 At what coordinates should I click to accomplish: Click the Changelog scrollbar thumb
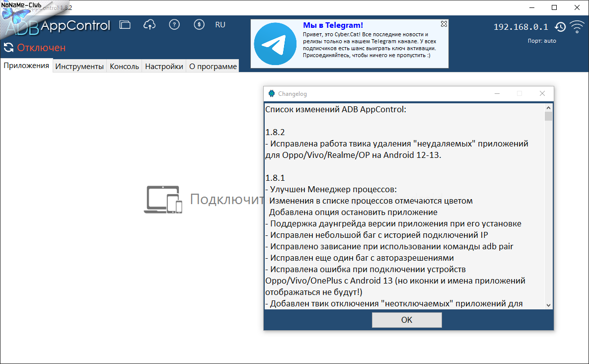(x=548, y=116)
